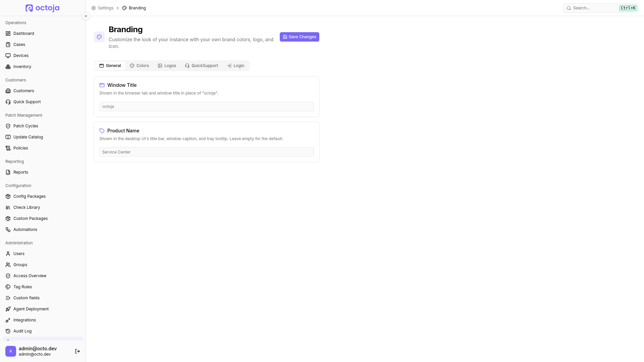Switch to the Colors tab

click(x=140, y=66)
